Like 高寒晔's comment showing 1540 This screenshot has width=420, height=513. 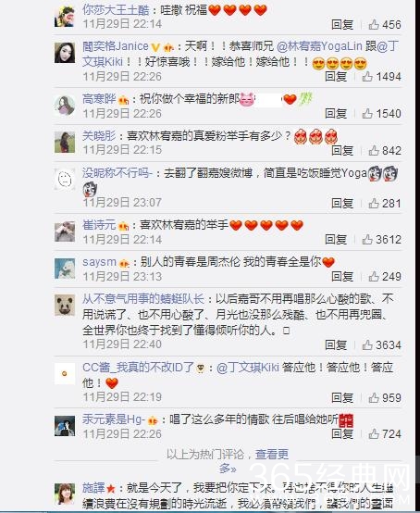(x=367, y=114)
